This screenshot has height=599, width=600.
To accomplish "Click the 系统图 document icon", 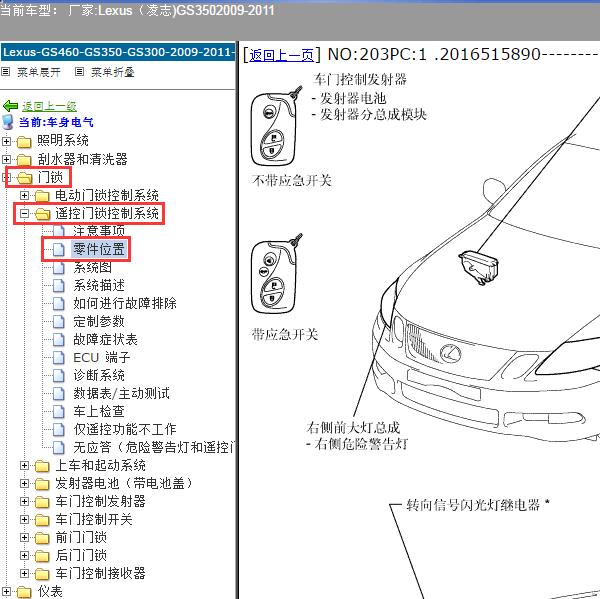I will (59, 268).
